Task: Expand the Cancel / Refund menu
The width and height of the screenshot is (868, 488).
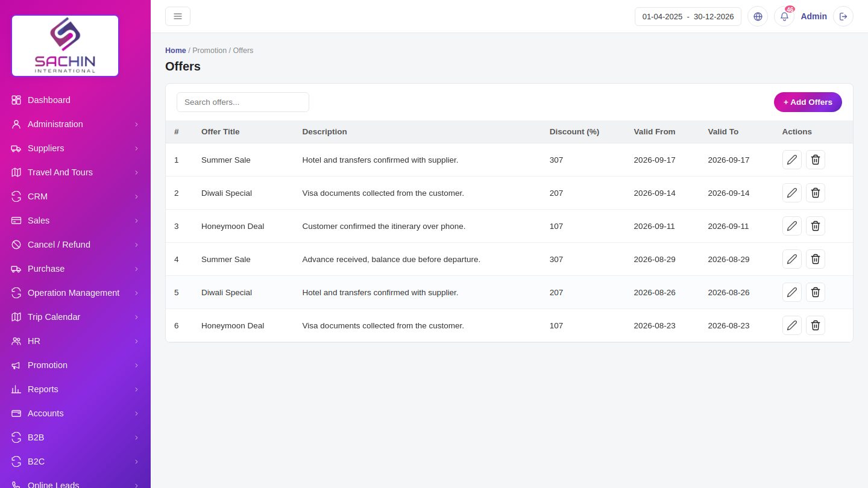Action: click(75, 245)
